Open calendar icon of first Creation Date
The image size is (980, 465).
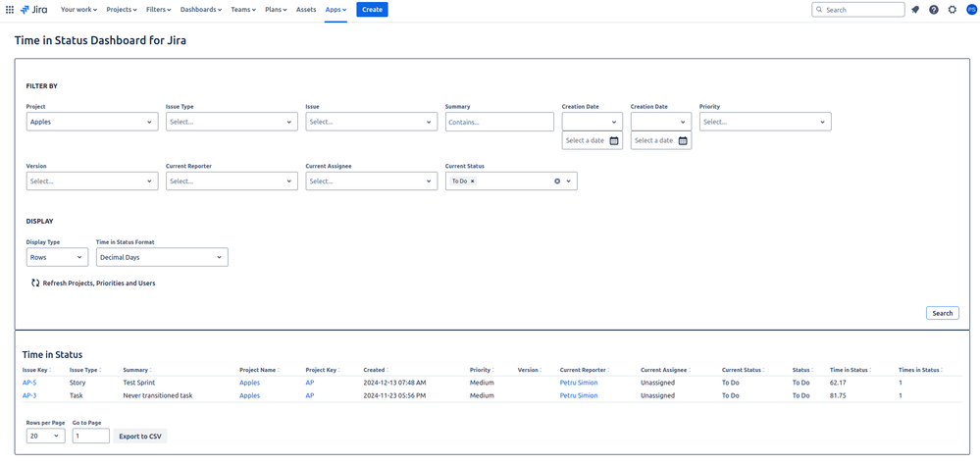click(614, 140)
